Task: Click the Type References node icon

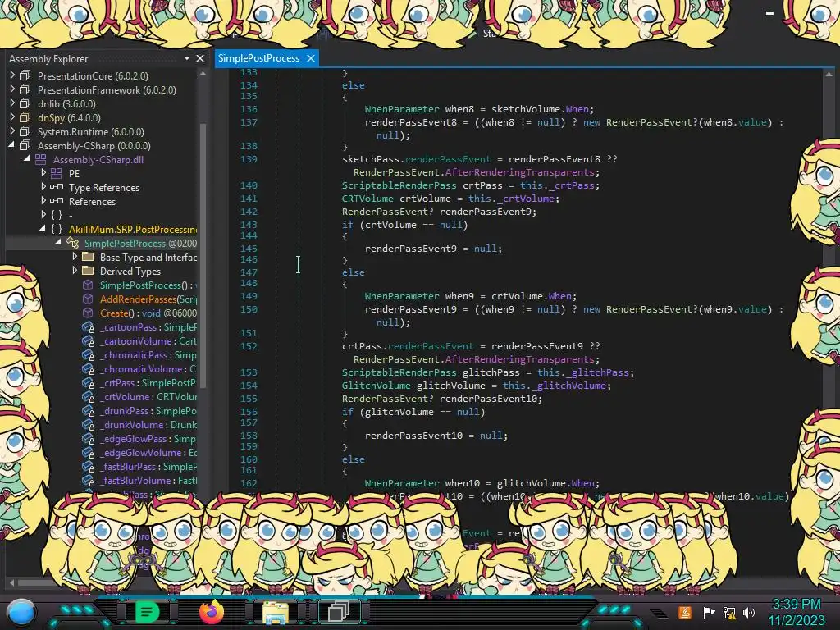Action: [57, 187]
